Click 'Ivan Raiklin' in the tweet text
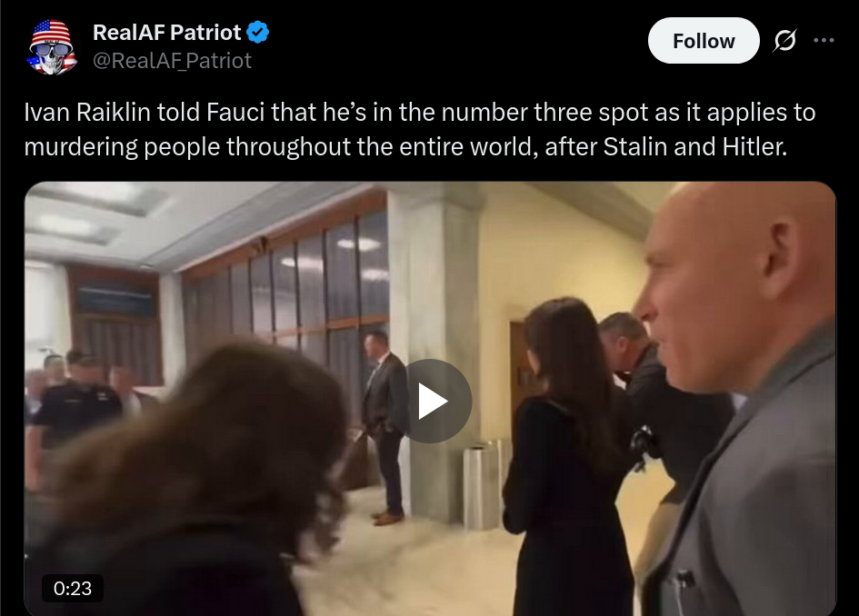Viewport: 859px width, 616px height. (87, 113)
